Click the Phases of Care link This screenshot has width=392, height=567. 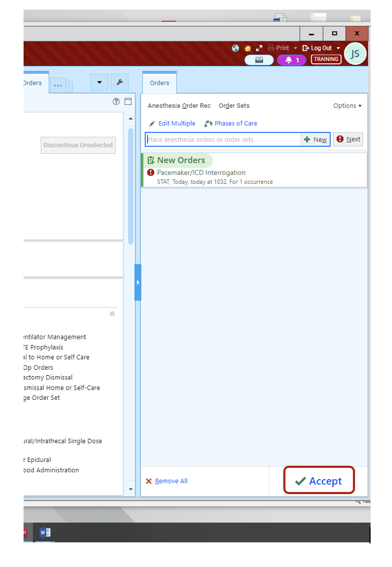236,123
